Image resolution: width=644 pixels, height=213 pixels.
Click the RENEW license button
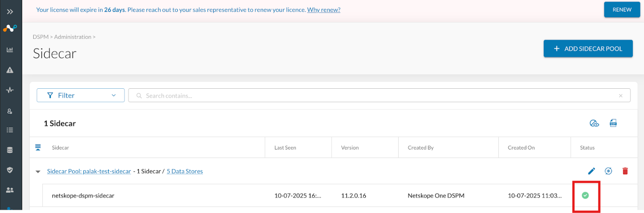[622, 9]
